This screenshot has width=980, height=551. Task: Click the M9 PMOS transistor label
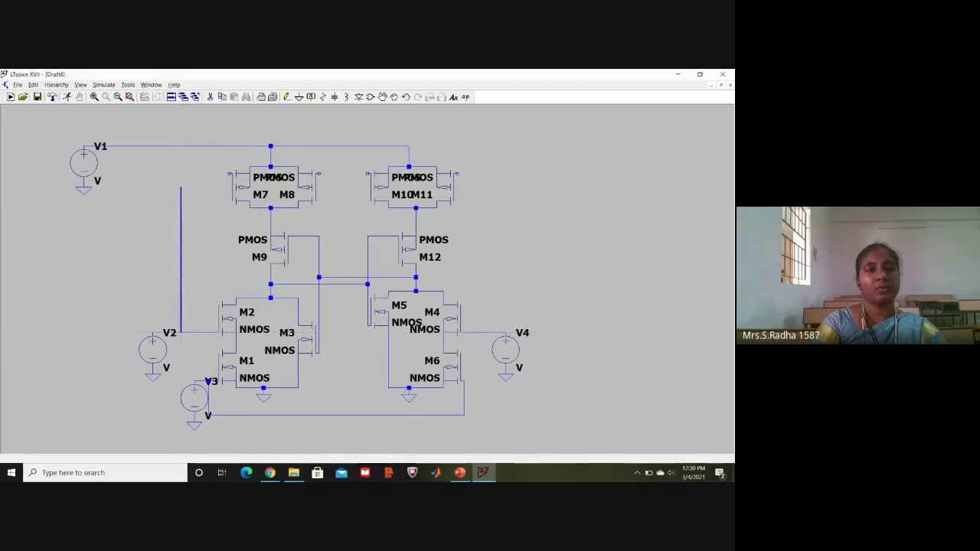click(x=260, y=257)
